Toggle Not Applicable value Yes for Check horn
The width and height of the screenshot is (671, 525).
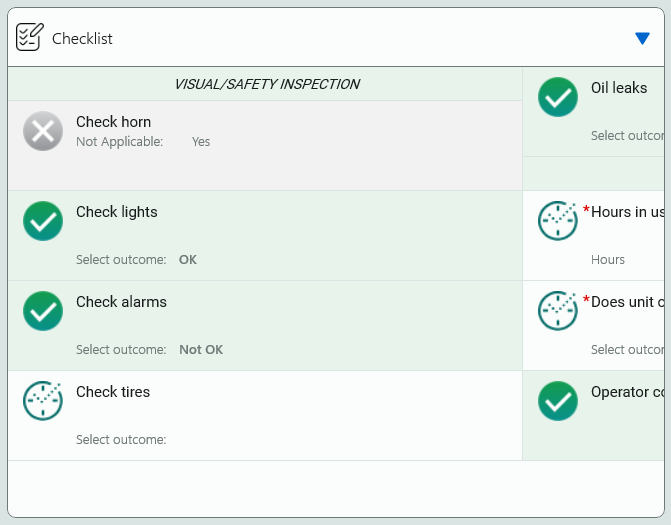tap(201, 142)
